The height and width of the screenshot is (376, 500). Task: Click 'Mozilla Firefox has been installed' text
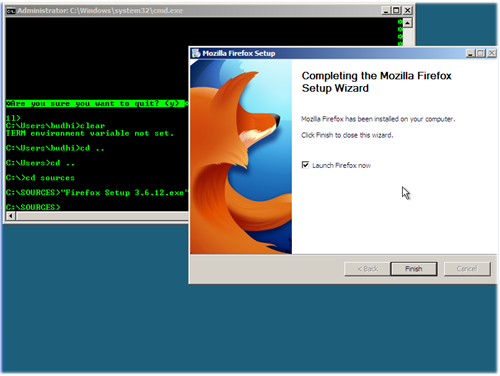coord(378,119)
